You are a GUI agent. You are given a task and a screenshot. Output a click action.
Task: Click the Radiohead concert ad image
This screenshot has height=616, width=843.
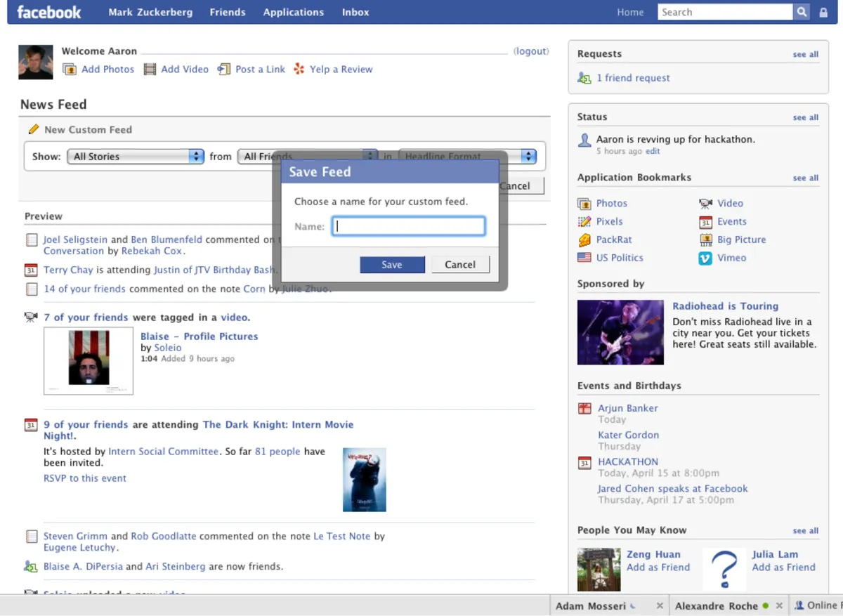coord(620,332)
